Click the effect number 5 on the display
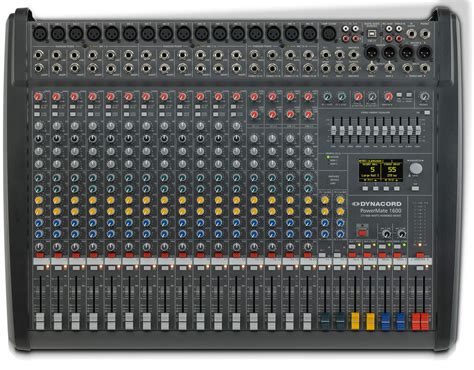The width and height of the screenshot is (474, 370). [372, 170]
